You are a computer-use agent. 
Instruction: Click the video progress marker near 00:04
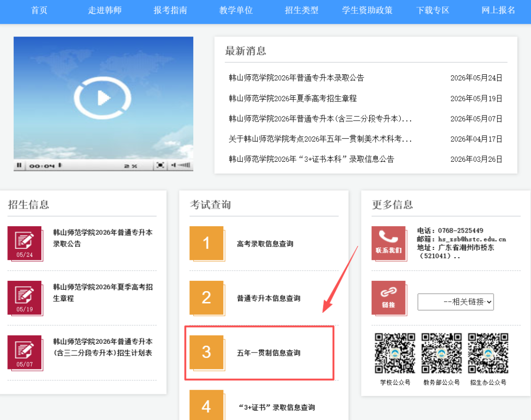point(59,165)
